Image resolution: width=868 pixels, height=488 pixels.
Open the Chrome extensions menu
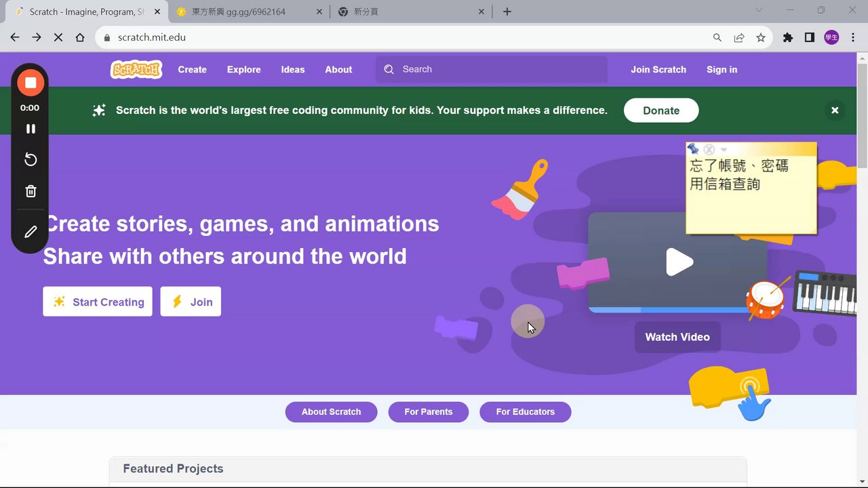pyautogui.click(x=787, y=37)
